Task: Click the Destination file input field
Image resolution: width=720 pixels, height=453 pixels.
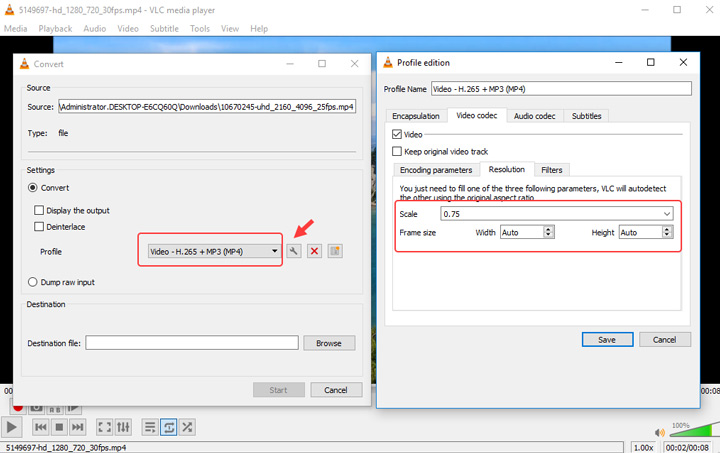Action: tap(192, 343)
